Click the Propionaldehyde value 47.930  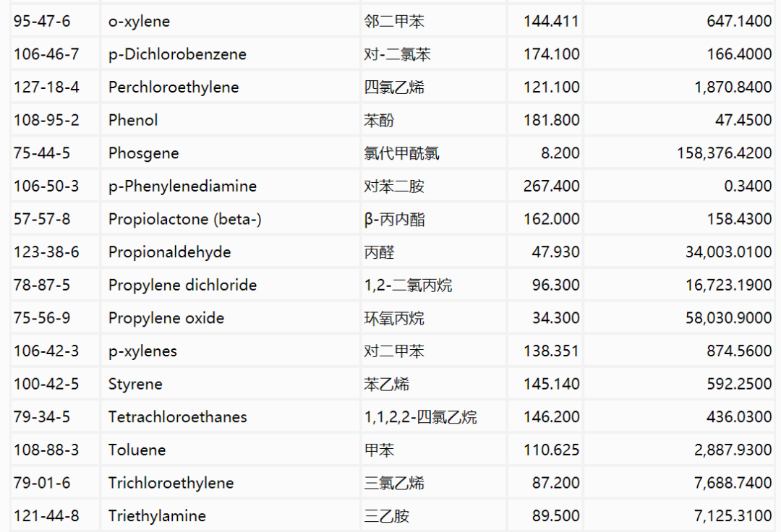(x=555, y=252)
